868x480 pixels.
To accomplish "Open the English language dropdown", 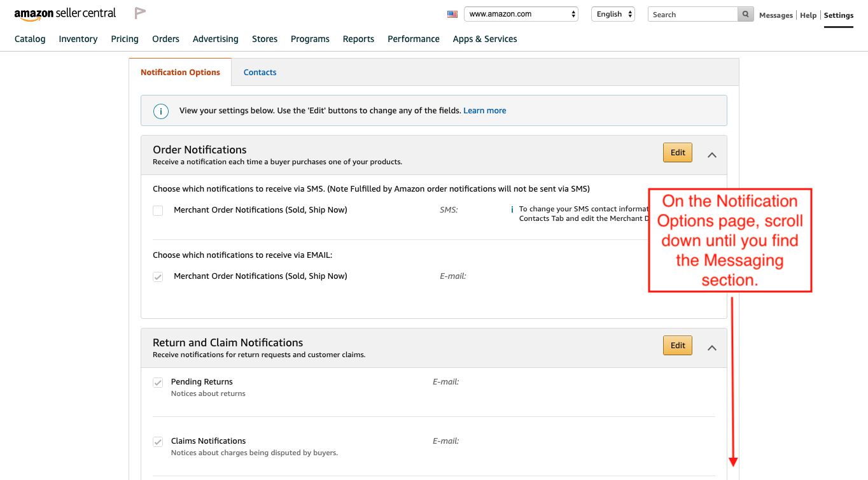I will (613, 14).
